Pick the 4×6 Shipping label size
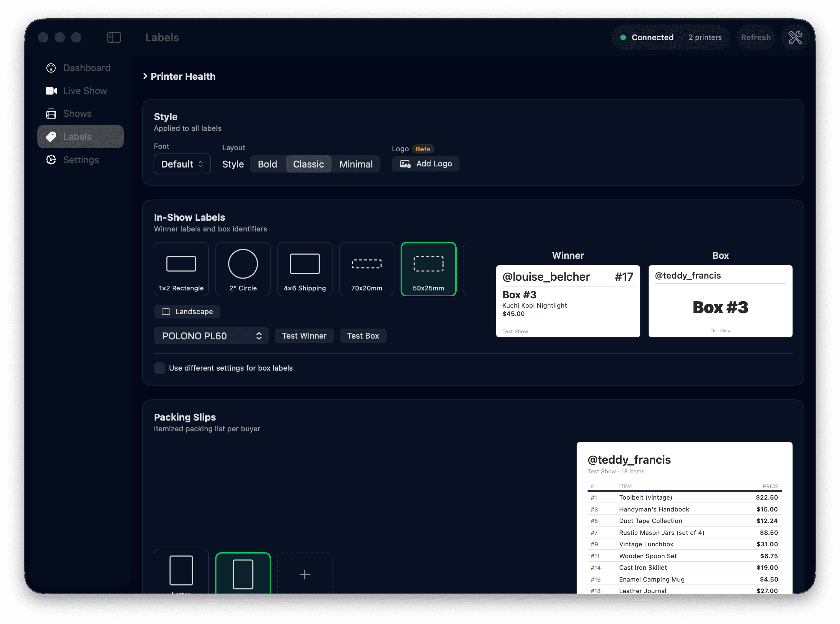The height and width of the screenshot is (624, 840). click(x=305, y=269)
